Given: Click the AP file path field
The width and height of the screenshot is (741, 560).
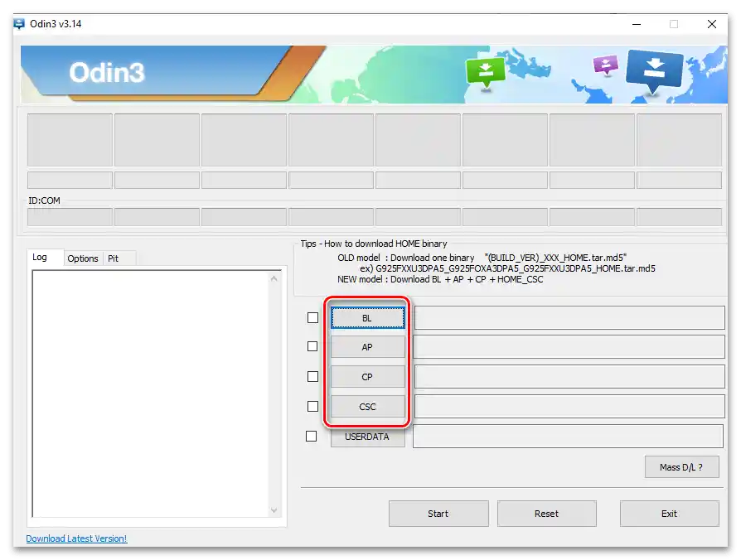Looking at the screenshot, I should click(569, 347).
